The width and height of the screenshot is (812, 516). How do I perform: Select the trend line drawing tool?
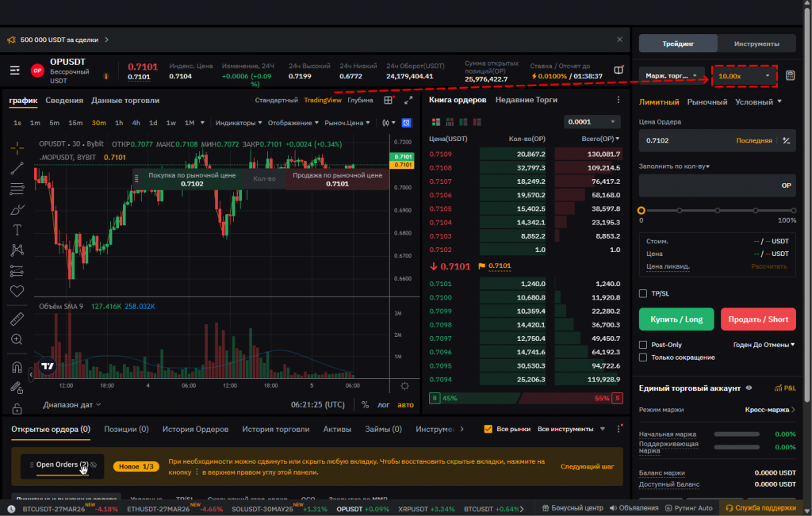pos(17,168)
